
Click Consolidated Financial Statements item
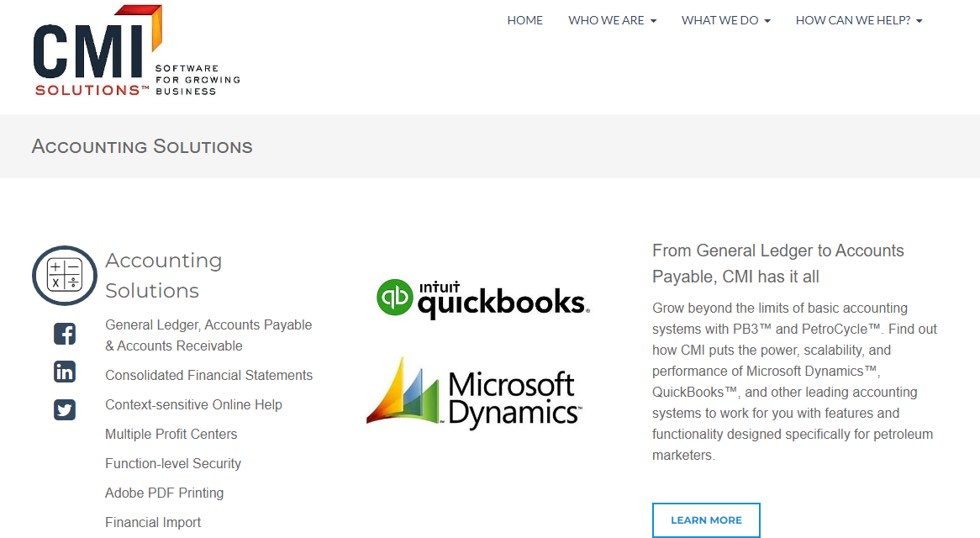coord(208,376)
